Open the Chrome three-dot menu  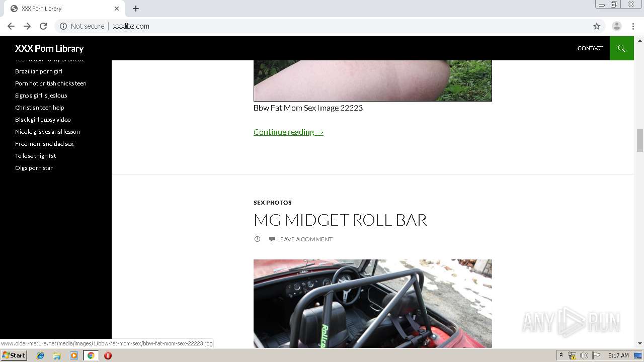[633, 26]
